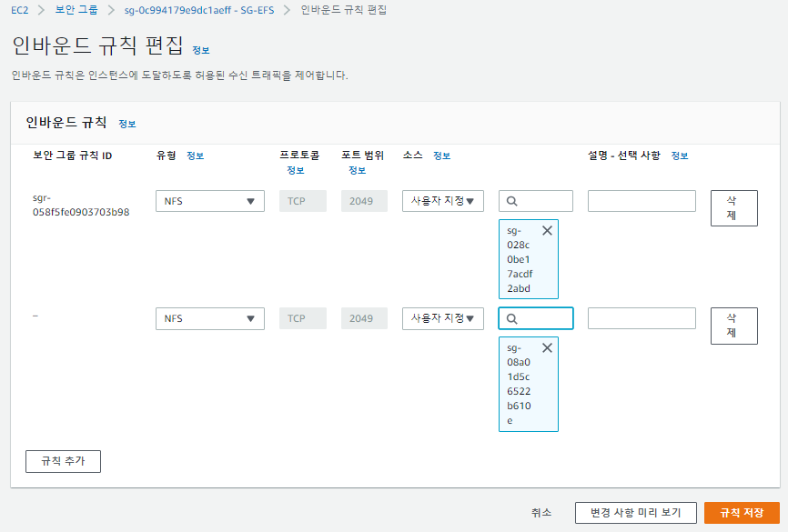
Task: Open the 보안 그룹 breadcrumb link
Action: tap(76, 10)
